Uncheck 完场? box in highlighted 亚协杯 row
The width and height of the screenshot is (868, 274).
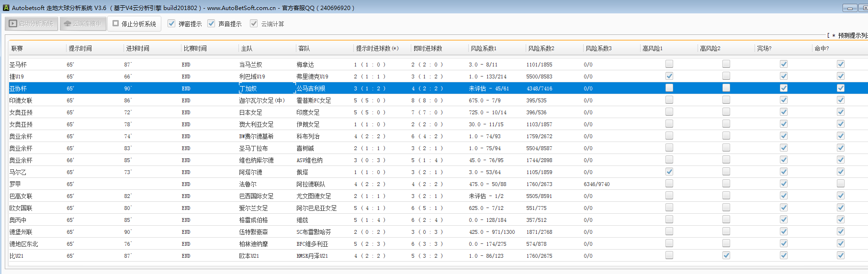click(x=783, y=88)
